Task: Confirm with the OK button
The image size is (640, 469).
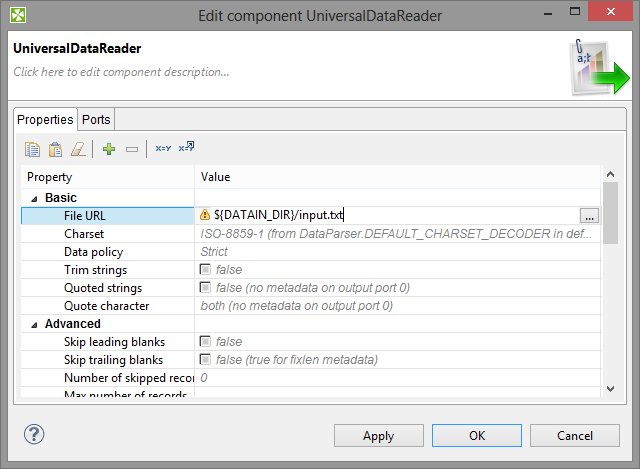Action: (x=477, y=436)
